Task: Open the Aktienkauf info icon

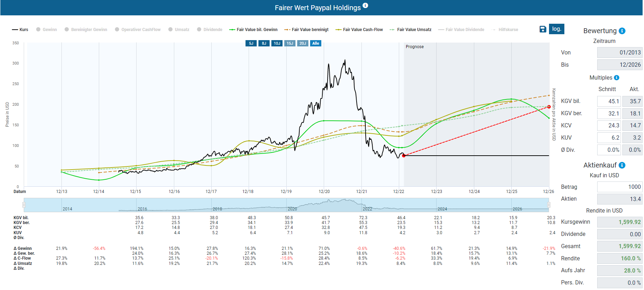Action: pyautogui.click(x=622, y=165)
